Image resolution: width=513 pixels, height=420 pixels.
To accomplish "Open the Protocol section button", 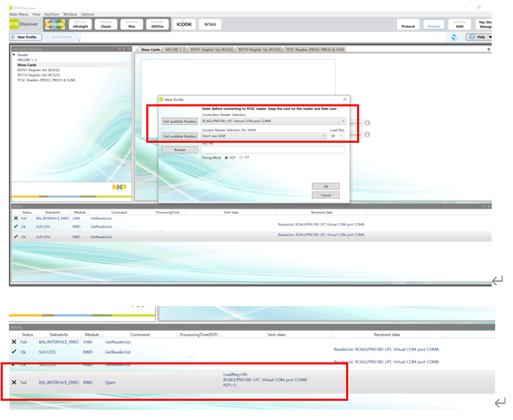I will (x=408, y=25).
